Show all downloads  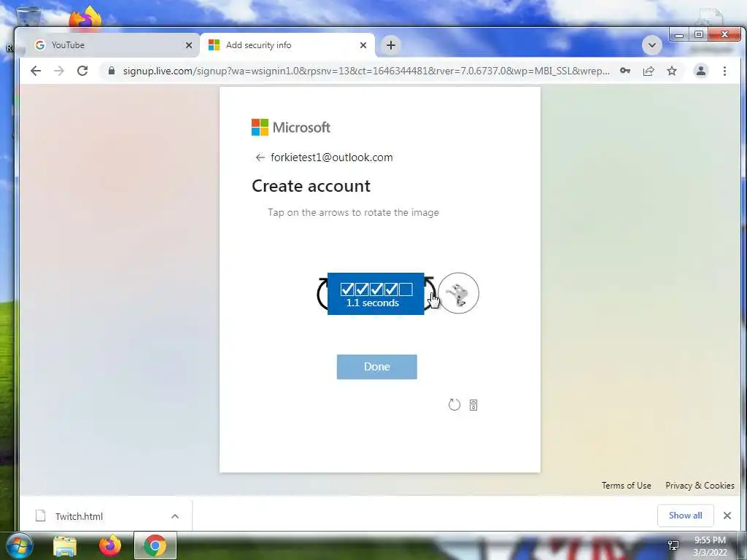685,516
